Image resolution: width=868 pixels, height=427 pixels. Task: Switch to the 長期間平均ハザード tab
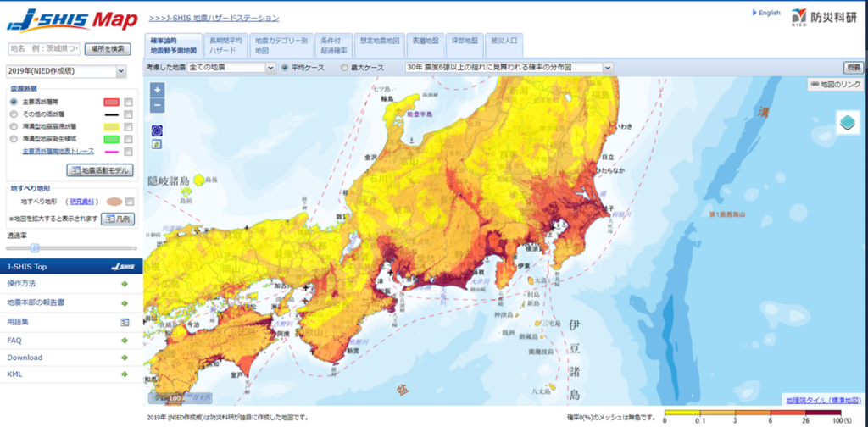[225, 45]
